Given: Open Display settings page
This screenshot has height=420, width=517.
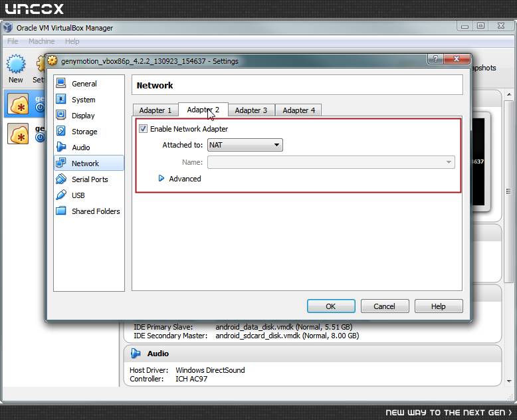Looking at the screenshot, I should (x=88, y=116).
